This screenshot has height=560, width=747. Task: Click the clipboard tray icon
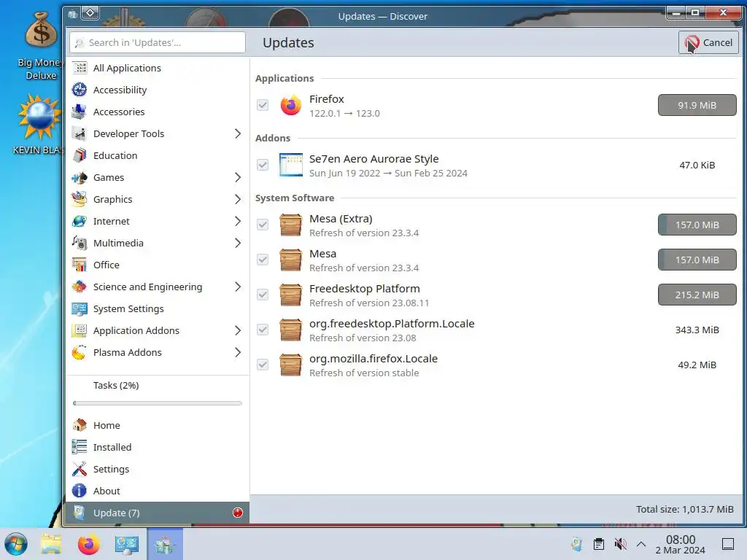[x=599, y=544]
